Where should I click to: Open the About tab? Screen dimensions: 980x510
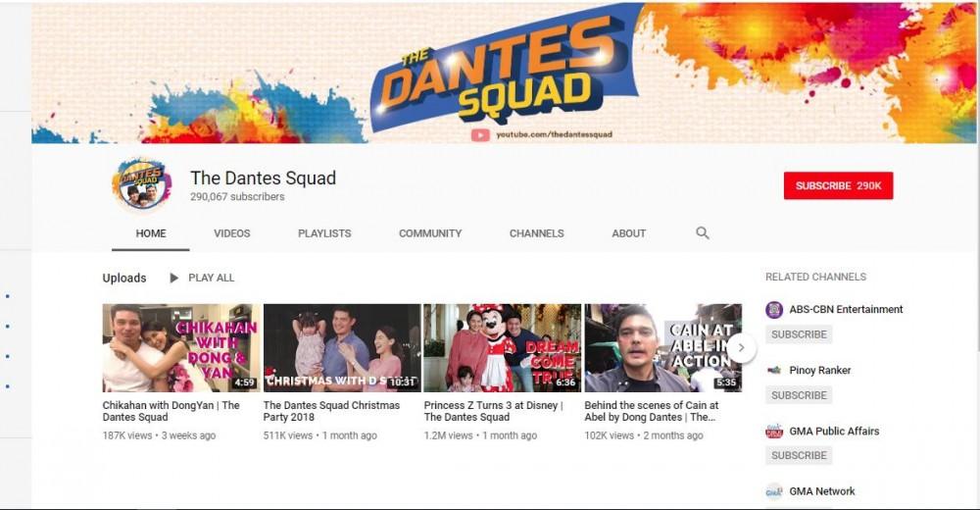[628, 233]
